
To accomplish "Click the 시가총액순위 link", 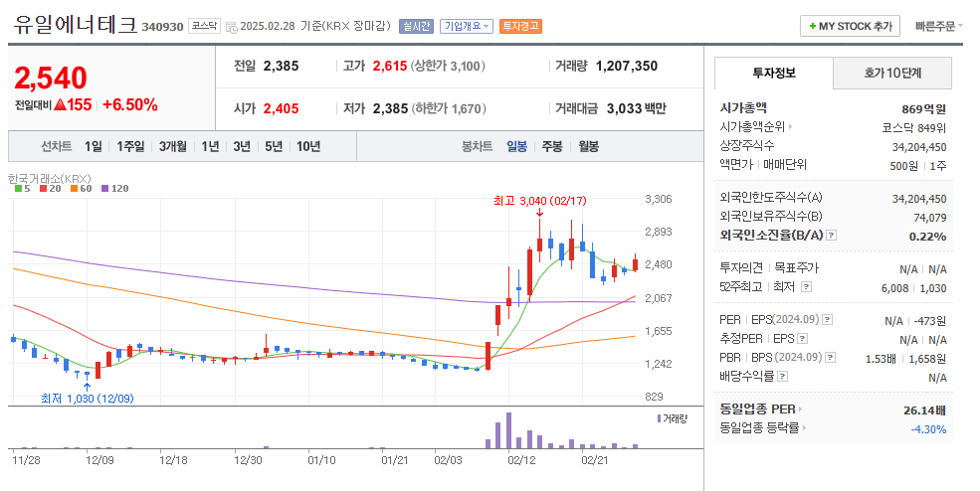I will (752, 127).
